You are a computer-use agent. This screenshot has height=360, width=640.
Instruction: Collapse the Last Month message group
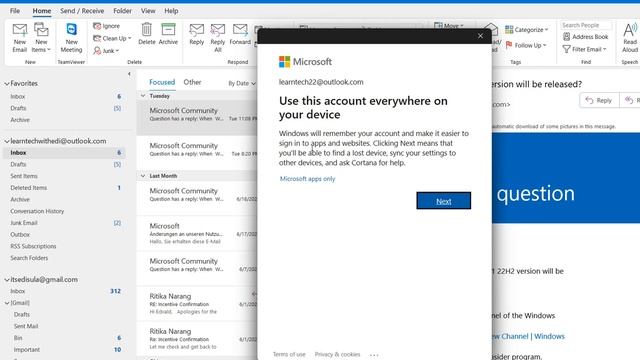pyautogui.click(x=143, y=176)
